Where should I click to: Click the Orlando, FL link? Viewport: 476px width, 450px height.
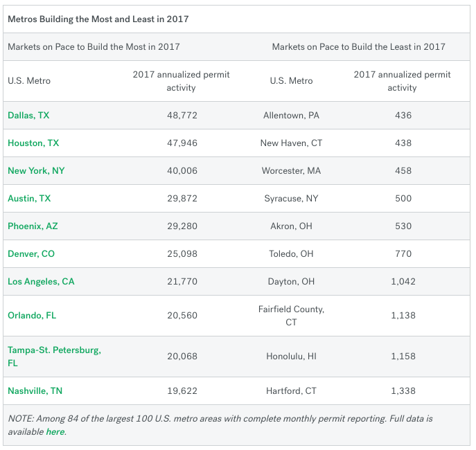32,316
